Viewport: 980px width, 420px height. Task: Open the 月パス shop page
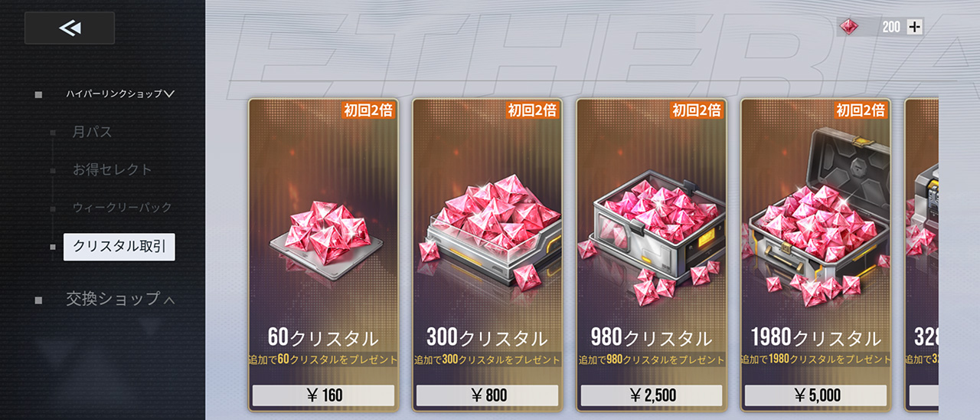[92, 132]
